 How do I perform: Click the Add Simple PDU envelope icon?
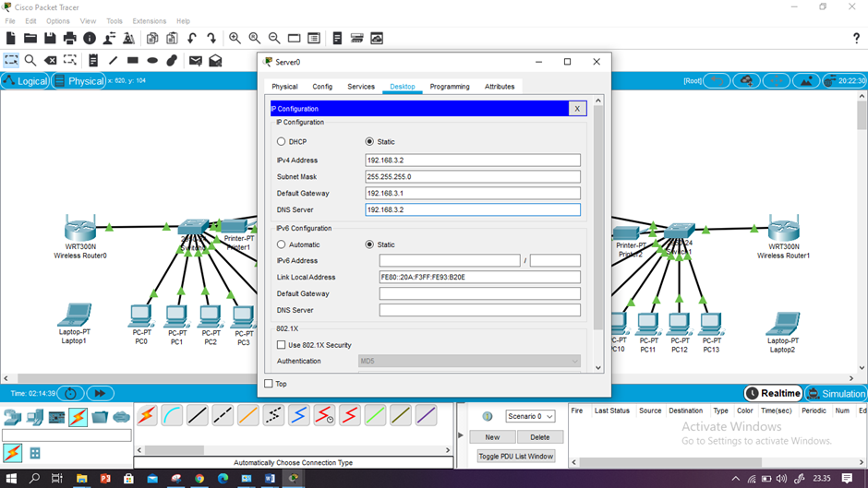196,60
